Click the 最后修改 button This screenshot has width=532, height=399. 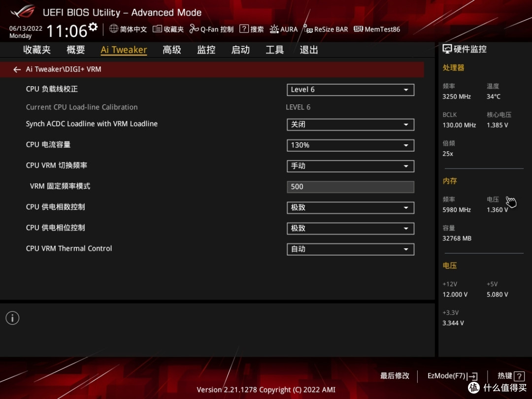[x=395, y=376]
